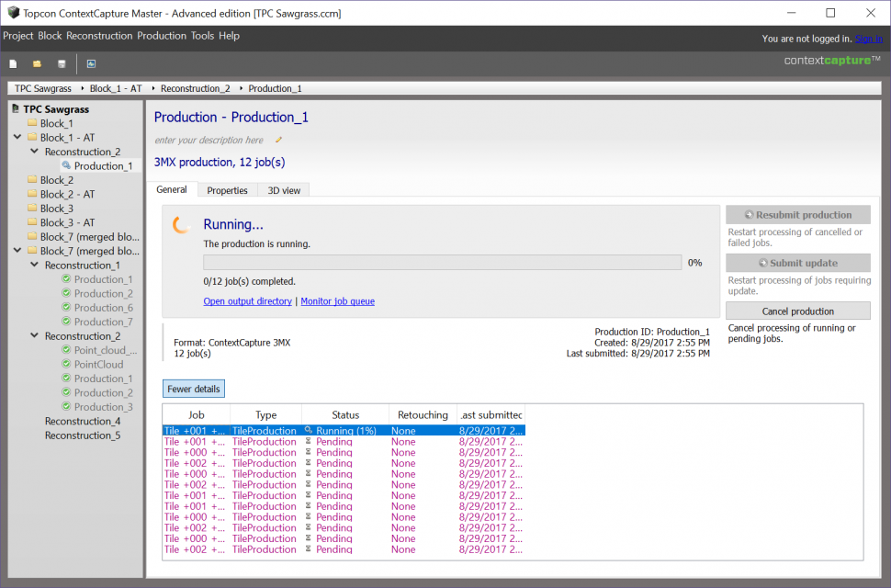Click the description field to enter text
Viewport: 891px width, 588px height.
209,141
